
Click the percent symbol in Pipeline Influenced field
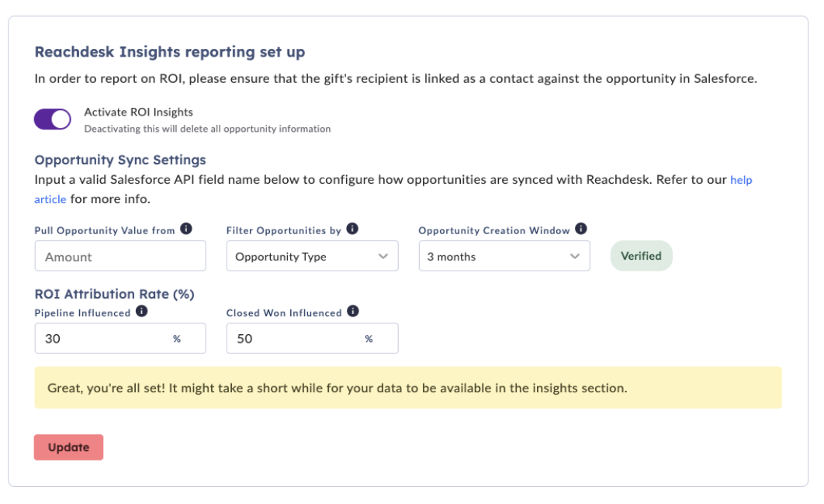coord(177,339)
